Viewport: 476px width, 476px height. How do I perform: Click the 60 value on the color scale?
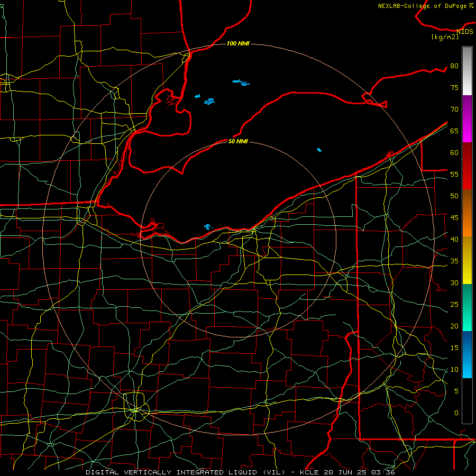click(454, 153)
